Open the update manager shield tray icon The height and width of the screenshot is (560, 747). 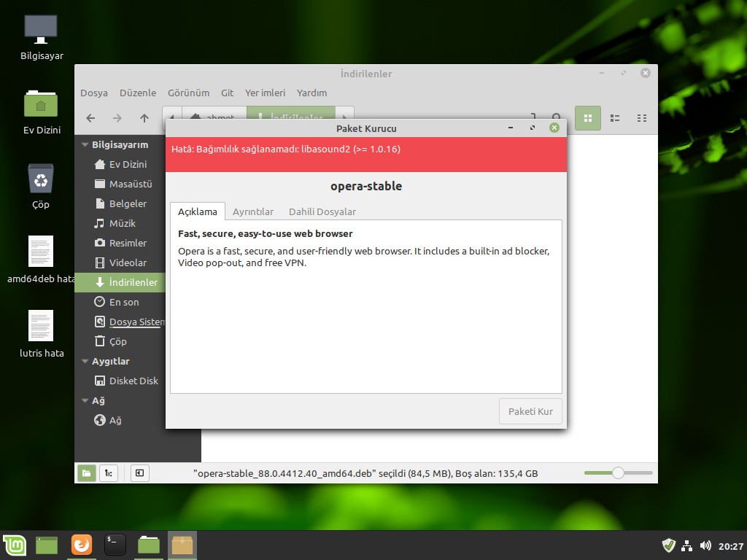point(669,545)
